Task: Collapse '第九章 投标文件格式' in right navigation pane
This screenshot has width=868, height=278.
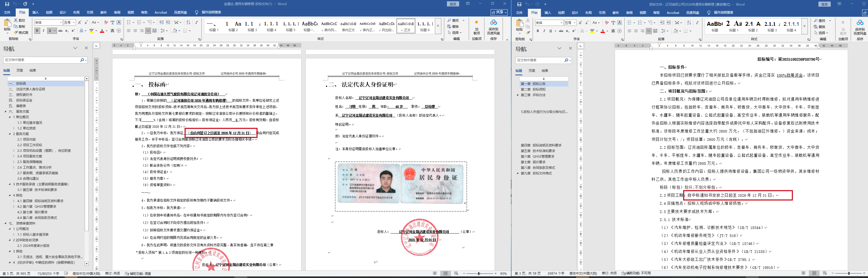Action: click(x=518, y=174)
